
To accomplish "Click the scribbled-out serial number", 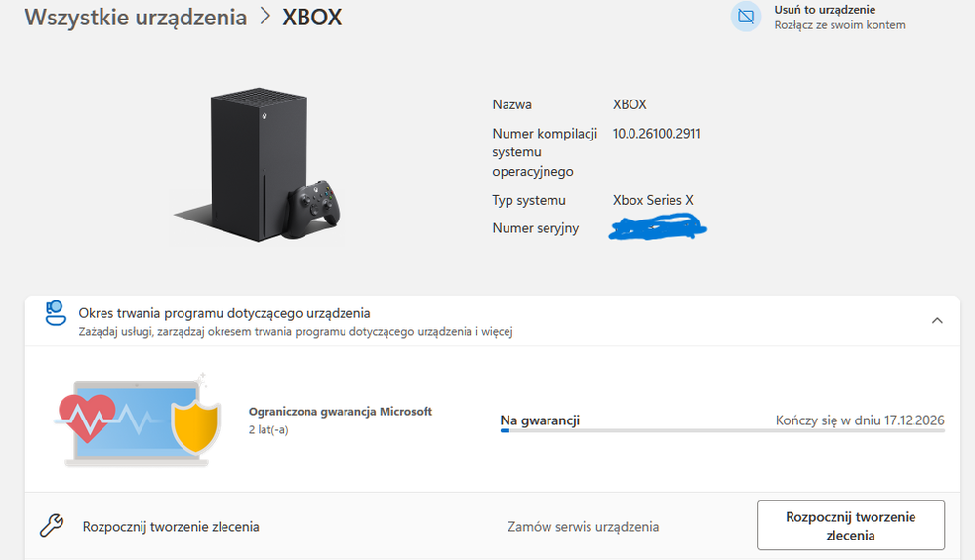I will point(657,229).
